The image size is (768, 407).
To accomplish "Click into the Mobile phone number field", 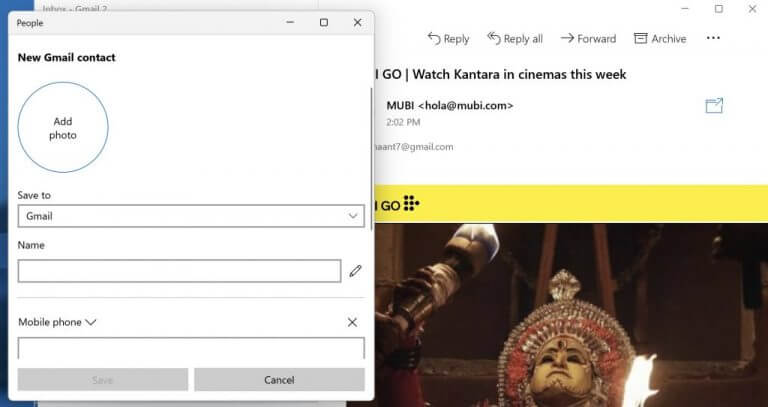I will pyautogui.click(x=190, y=348).
